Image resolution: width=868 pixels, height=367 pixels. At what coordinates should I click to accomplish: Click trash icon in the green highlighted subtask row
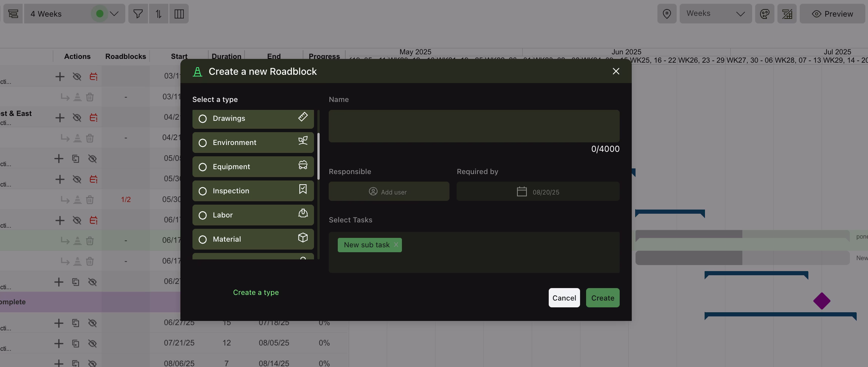[90, 241]
